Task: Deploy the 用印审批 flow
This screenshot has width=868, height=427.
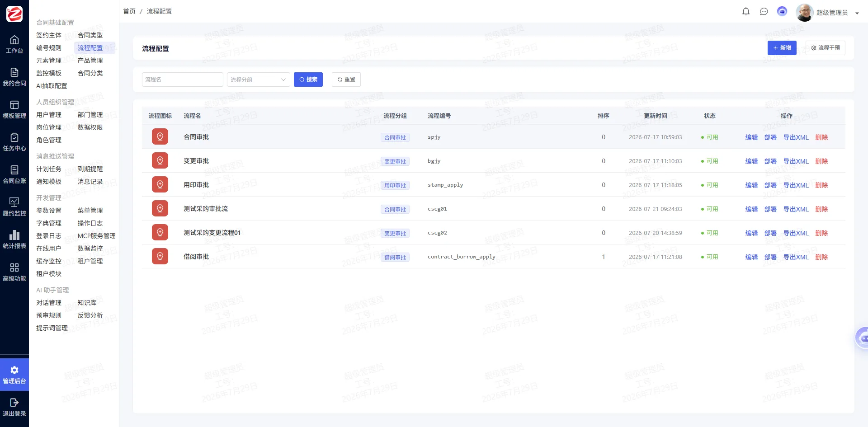Action: 770,185
